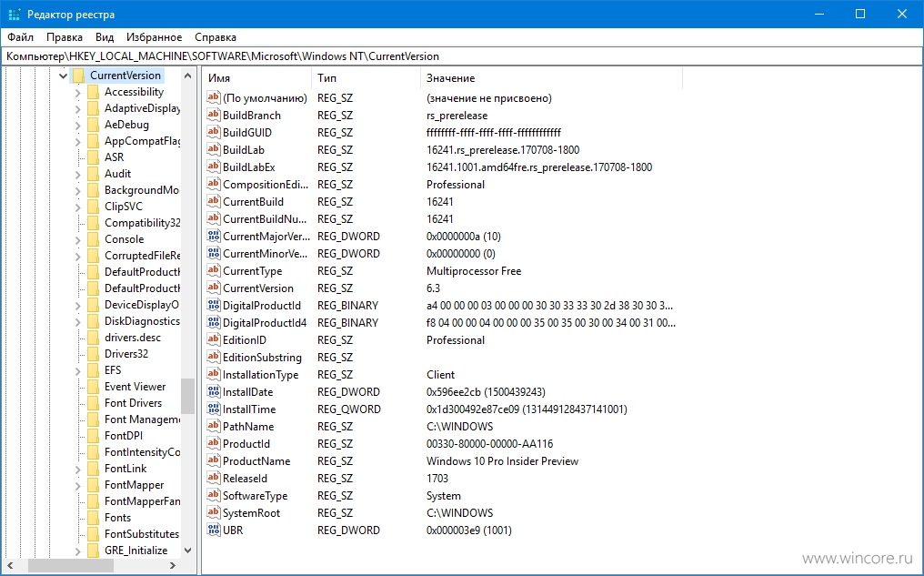This screenshot has height=576, width=924.
Task: Click the DWORD icon beside CurrentMinorVe...
Action: coord(214,254)
